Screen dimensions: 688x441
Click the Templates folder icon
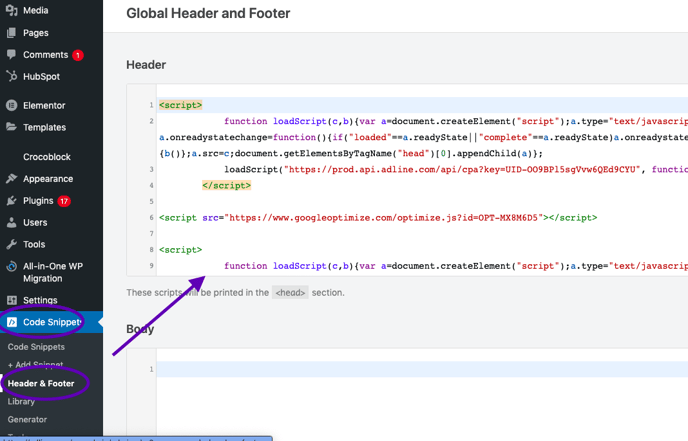coord(12,127)
